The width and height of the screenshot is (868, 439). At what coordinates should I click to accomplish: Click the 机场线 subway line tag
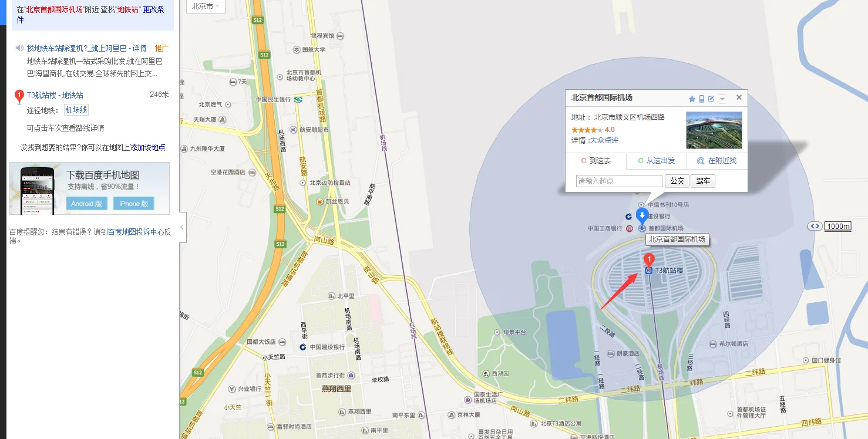(x=76, y=110)
